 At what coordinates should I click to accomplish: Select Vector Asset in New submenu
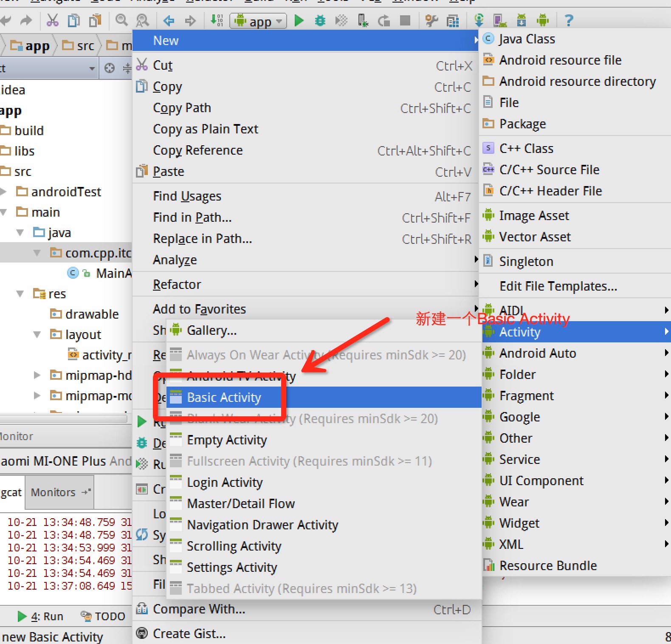[575, 237]
